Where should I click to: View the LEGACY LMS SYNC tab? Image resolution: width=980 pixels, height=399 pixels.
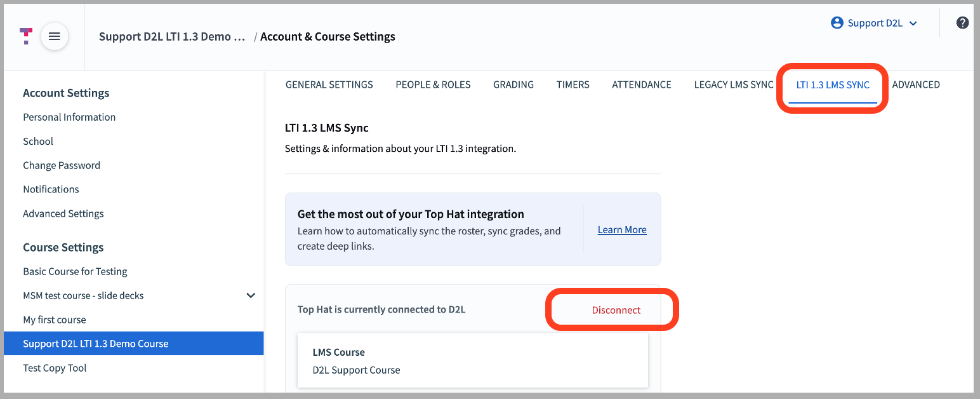tap(734, 84)
